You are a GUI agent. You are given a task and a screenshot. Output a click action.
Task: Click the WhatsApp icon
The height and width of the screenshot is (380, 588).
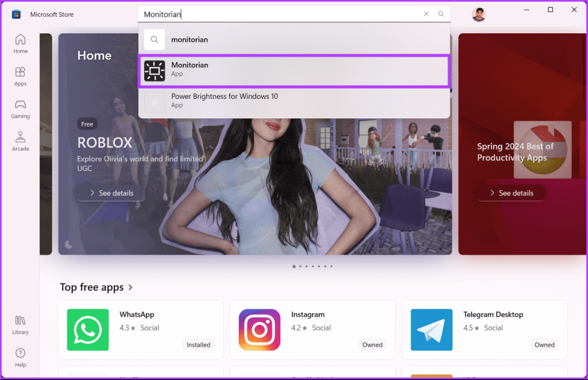88,329
